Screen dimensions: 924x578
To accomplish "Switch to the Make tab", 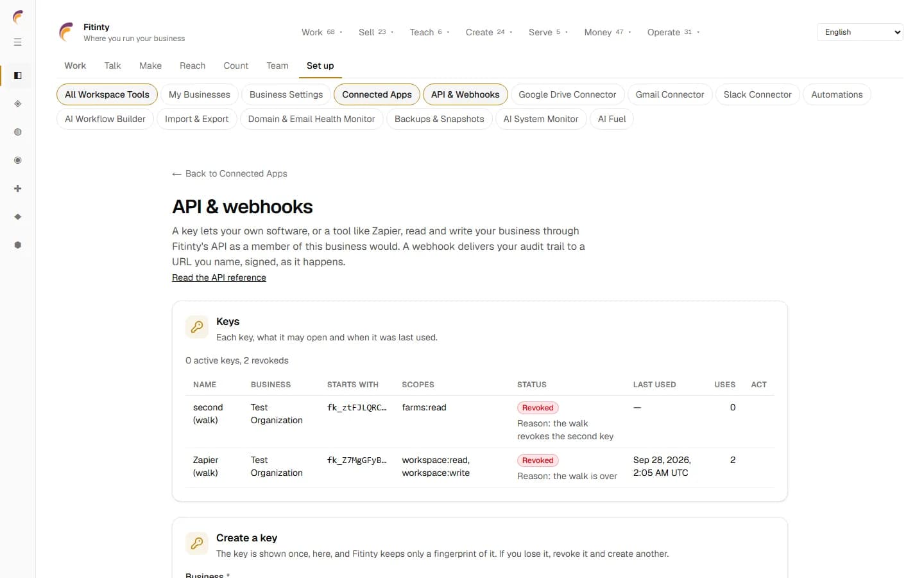I will 150,66.
